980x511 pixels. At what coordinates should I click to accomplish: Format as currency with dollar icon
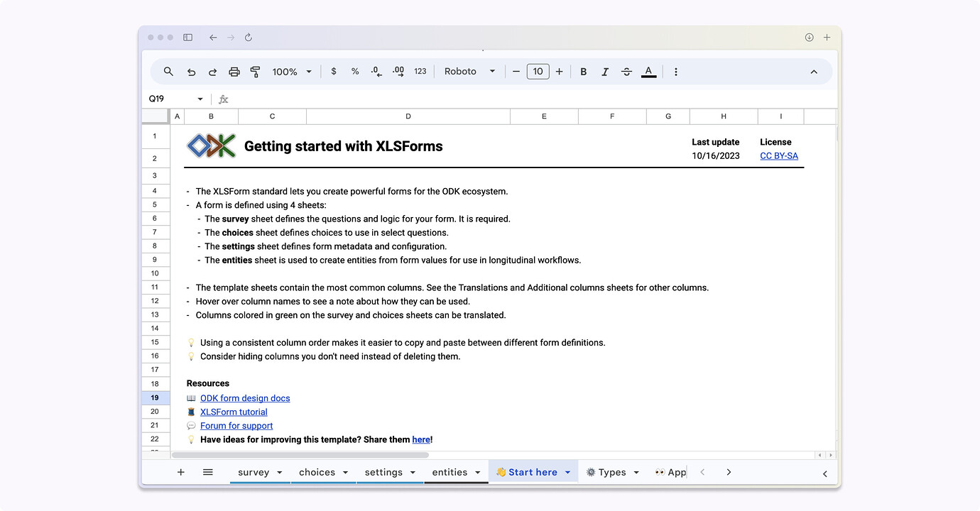coord(334,72)
